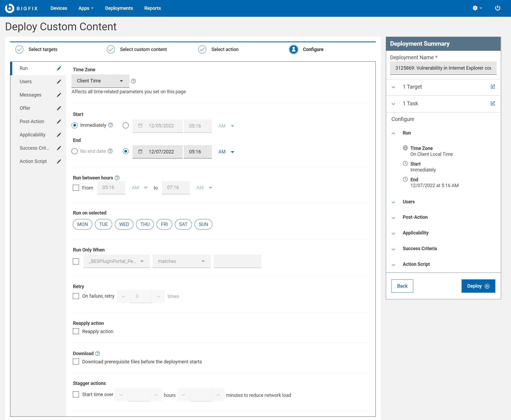Select FRI in Run on selected days

coord(164,224)
